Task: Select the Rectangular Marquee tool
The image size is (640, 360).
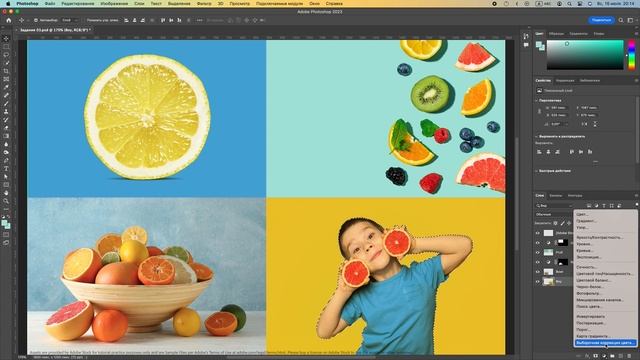Action: pos(6,47)
